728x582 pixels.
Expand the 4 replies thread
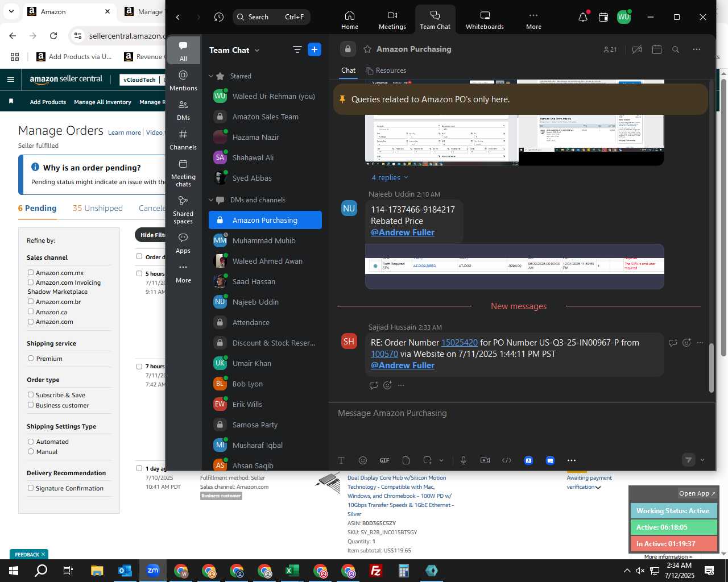click(x=390, y=177)
